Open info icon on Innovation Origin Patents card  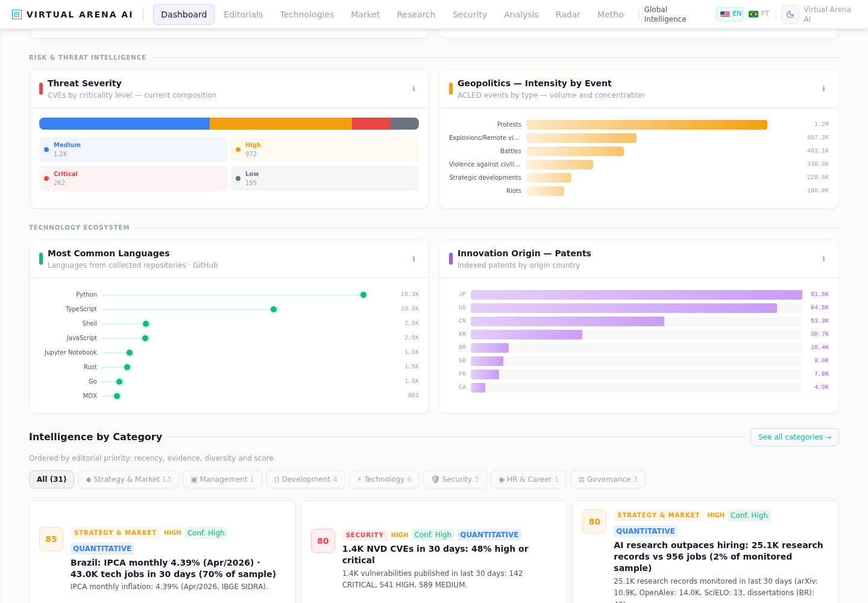823,259
